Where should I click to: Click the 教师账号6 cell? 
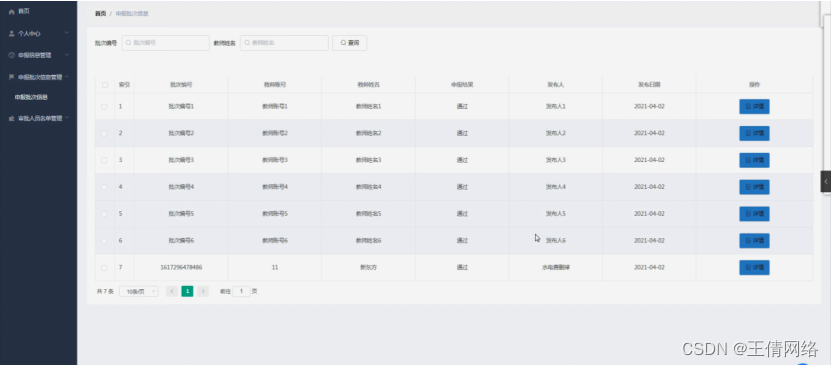(274, 240)
